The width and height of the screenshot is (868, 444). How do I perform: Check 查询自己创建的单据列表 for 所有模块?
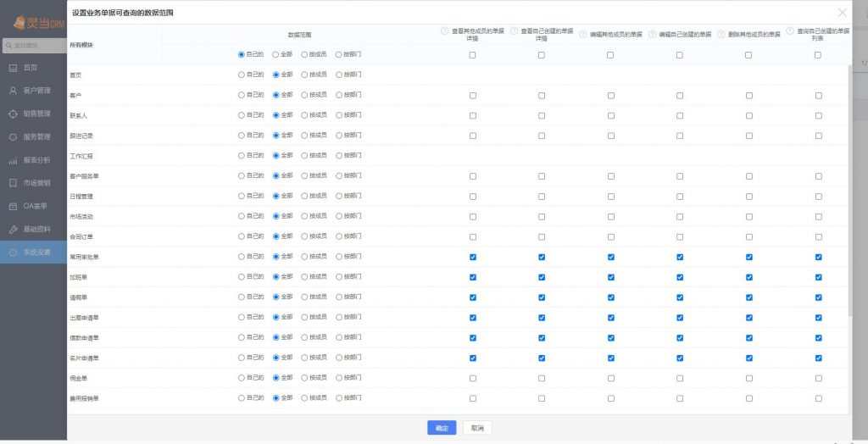pyautogui.click(x=818, y=55)
